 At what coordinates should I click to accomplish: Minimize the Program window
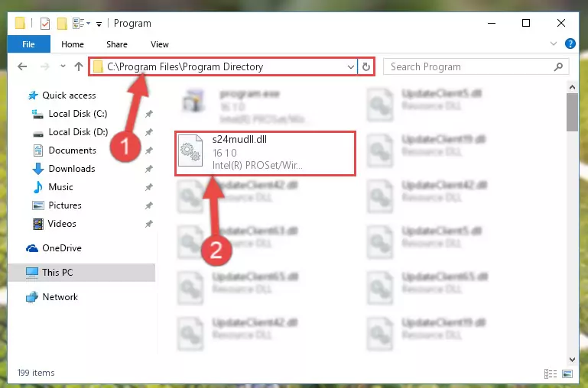click(492, 23)
